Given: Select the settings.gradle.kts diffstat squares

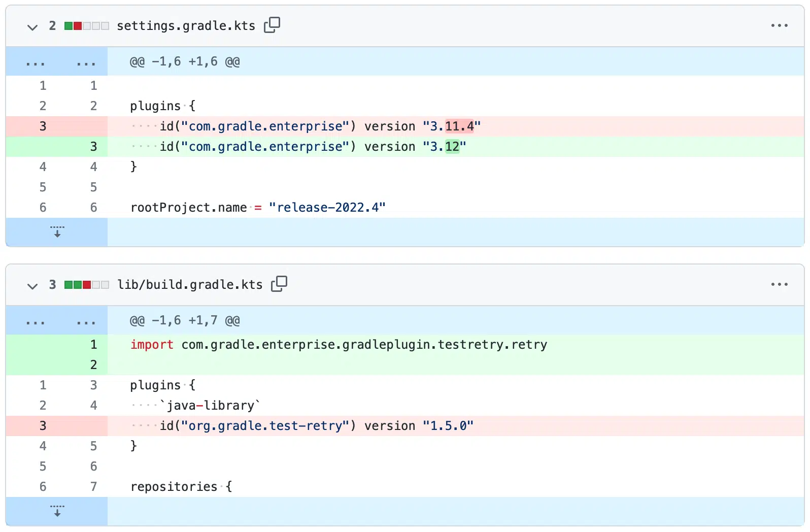Looking at the screenshot, I should (87, 26).
